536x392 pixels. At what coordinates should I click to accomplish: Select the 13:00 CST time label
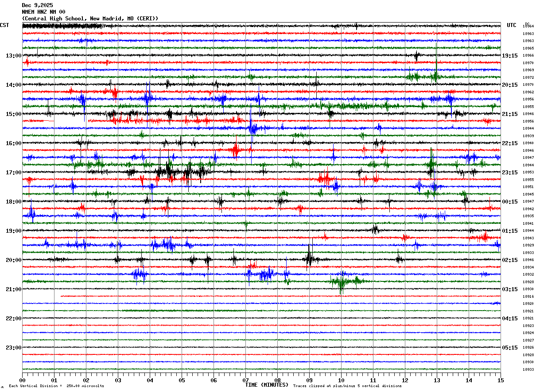pos(13,56)
